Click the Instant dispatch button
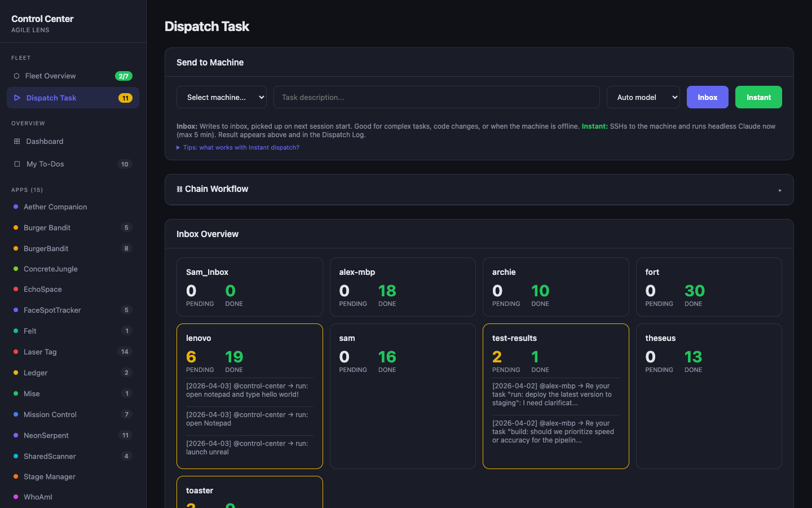This screenshot has height=508, width=812. click(x=758, y=97)
